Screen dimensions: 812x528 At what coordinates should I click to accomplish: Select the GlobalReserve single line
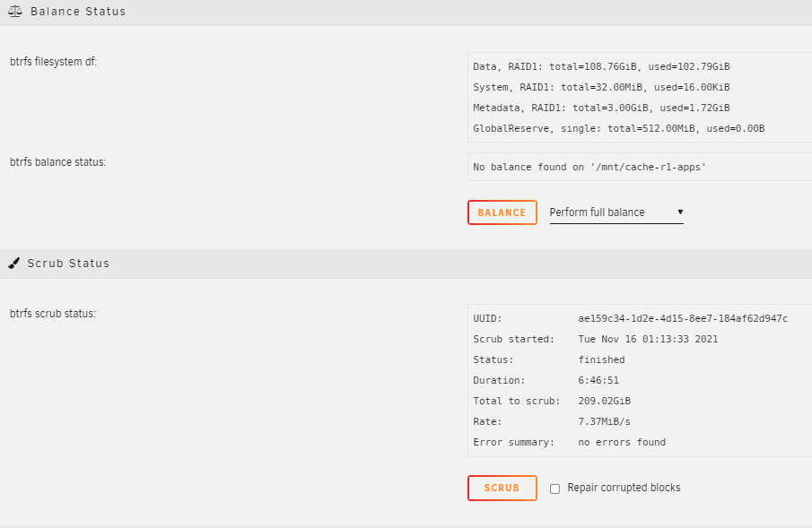click(x=619, y=129)
